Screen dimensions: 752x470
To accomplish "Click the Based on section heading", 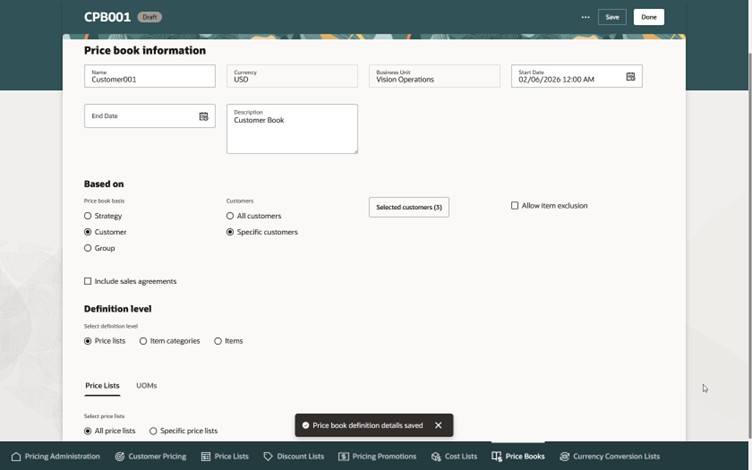I will 104,184.
